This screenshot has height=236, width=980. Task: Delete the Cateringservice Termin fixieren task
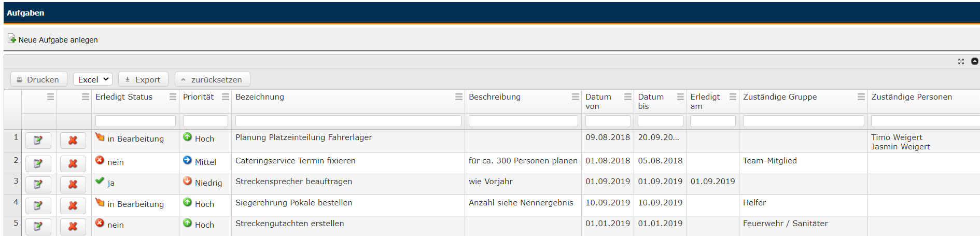tap(73, 163)
